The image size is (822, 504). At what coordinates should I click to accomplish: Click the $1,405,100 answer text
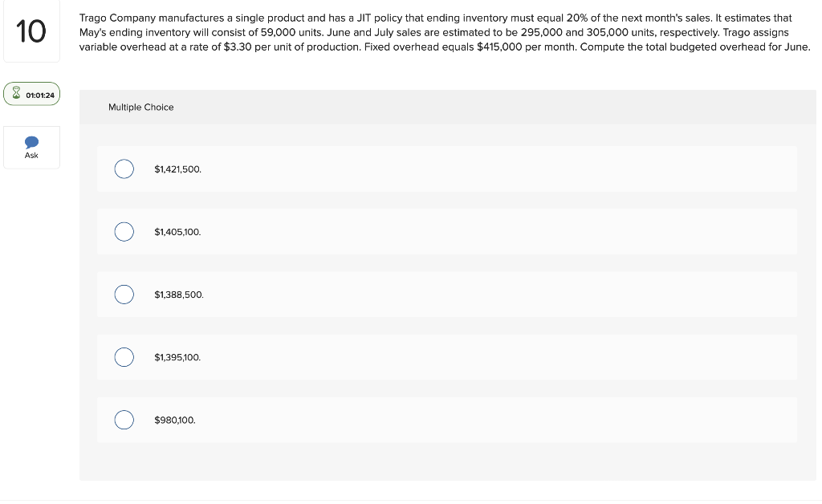(177, 232)
